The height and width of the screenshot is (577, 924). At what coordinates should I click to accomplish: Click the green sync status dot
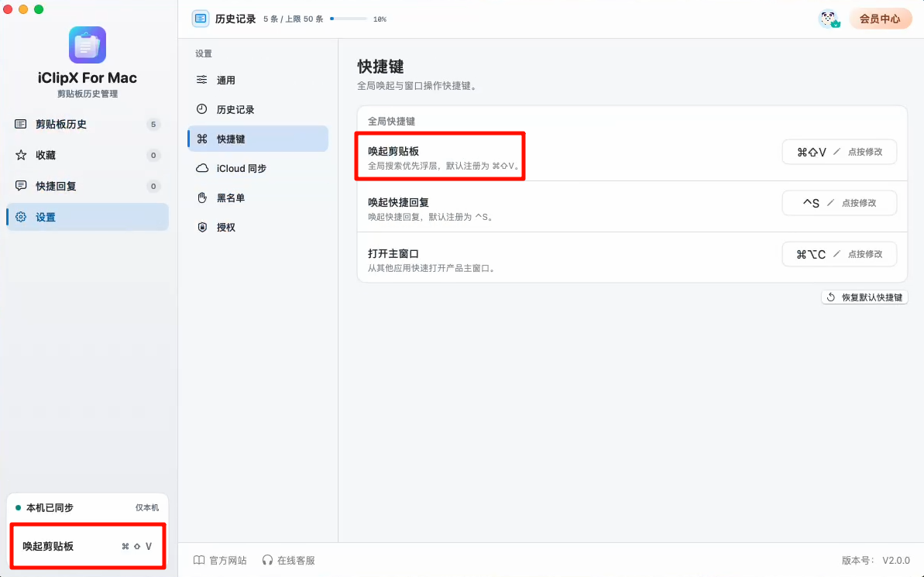point(19,507)
